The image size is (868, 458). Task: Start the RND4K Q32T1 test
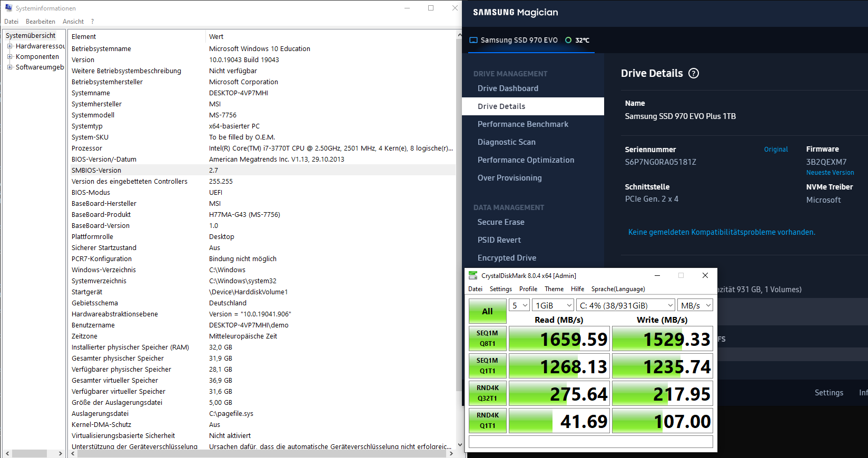pos(488,393)
